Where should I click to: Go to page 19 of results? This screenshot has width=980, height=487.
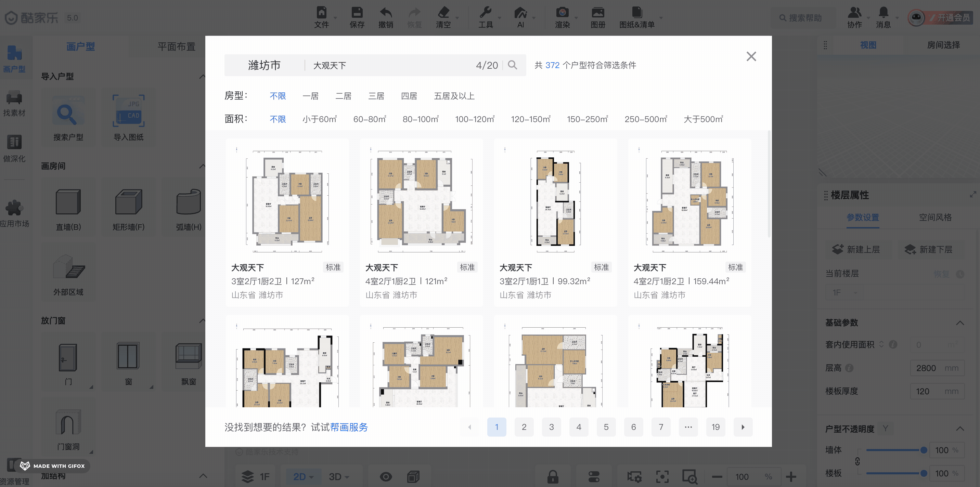(715, 427)
